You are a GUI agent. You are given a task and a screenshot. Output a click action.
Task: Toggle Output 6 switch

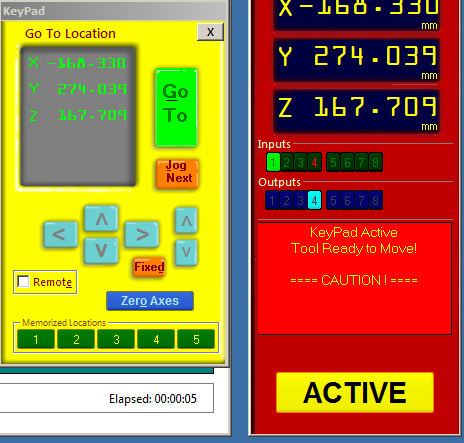pyautogui.click(x=347, y=200)
